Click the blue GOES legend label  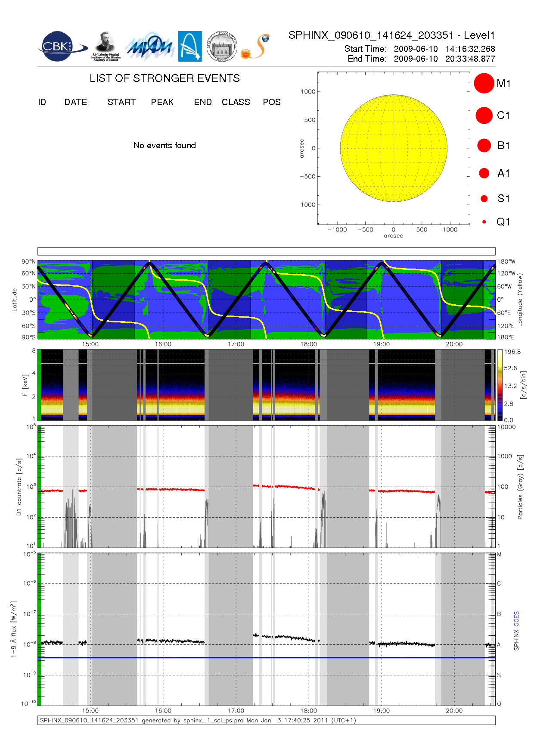pos(516,619)
